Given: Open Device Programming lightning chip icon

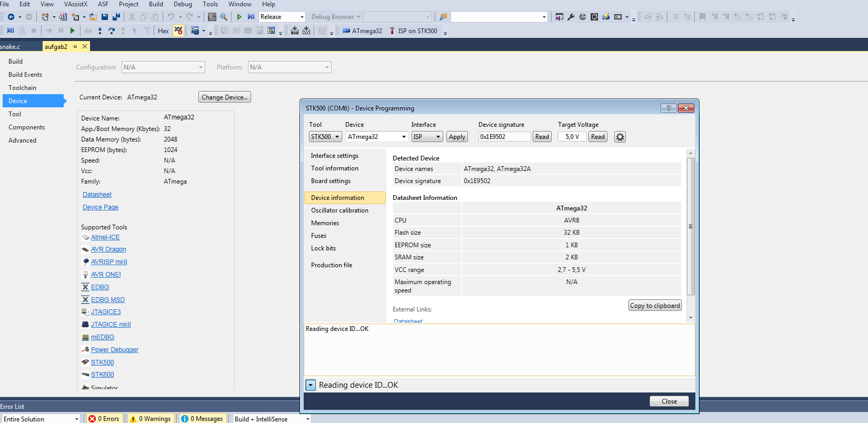Looking at the screenshot, I should pos(606,17).
